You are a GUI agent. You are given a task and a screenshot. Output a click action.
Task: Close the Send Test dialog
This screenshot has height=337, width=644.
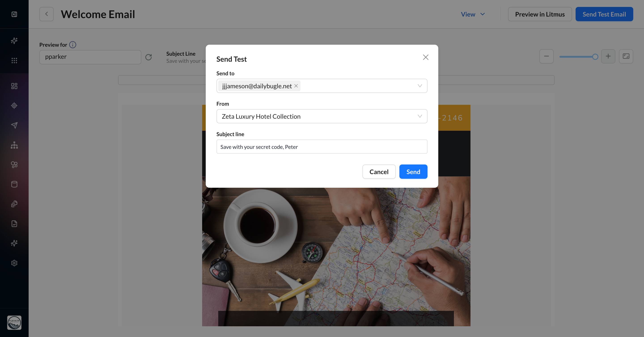click(x=426, y=57)
